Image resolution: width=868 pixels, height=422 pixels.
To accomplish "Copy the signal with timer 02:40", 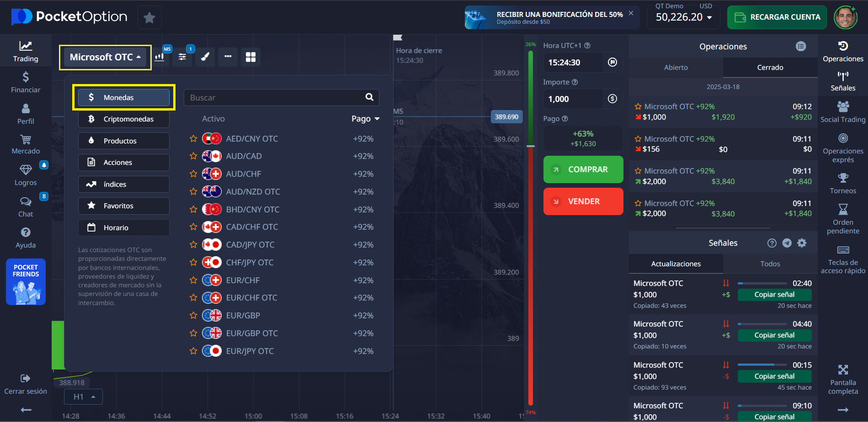I will coord(774,295).
